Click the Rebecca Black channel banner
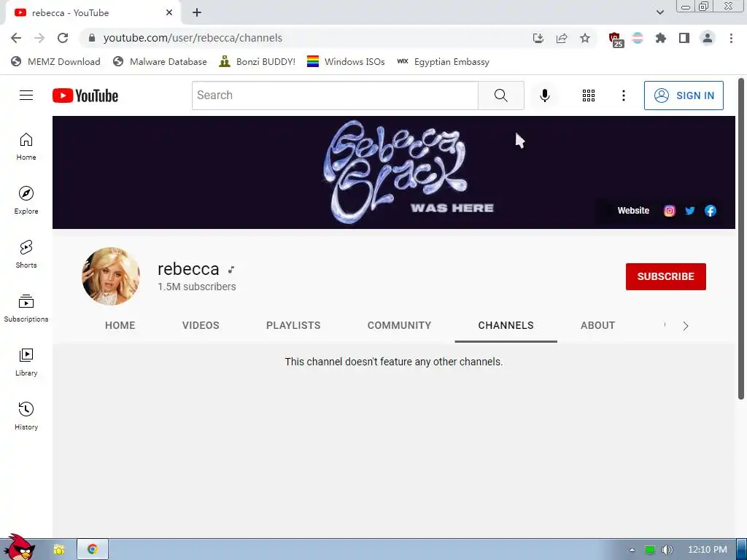747x560 pixels. 393,172
